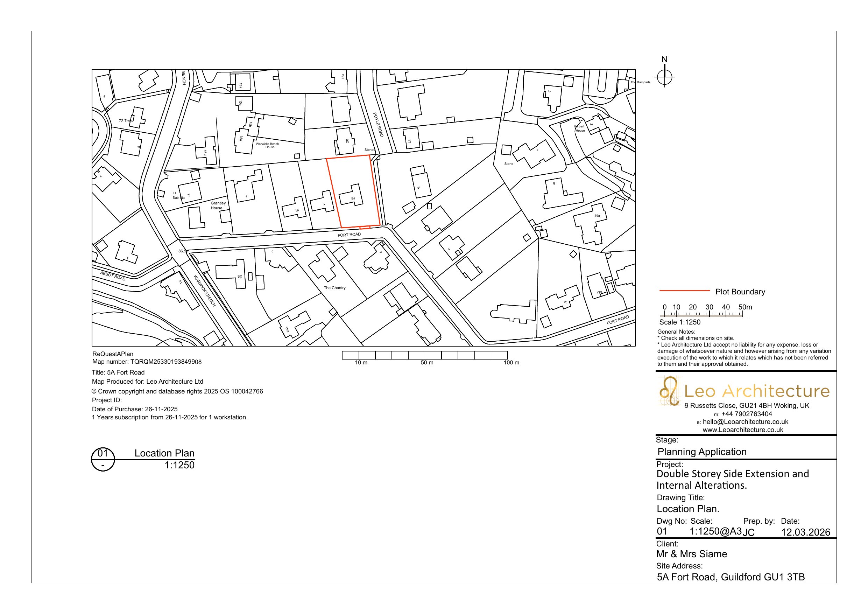
Task: Open the hello@Leoarchitecture.co.uk email link
Action: pos(745,421)
